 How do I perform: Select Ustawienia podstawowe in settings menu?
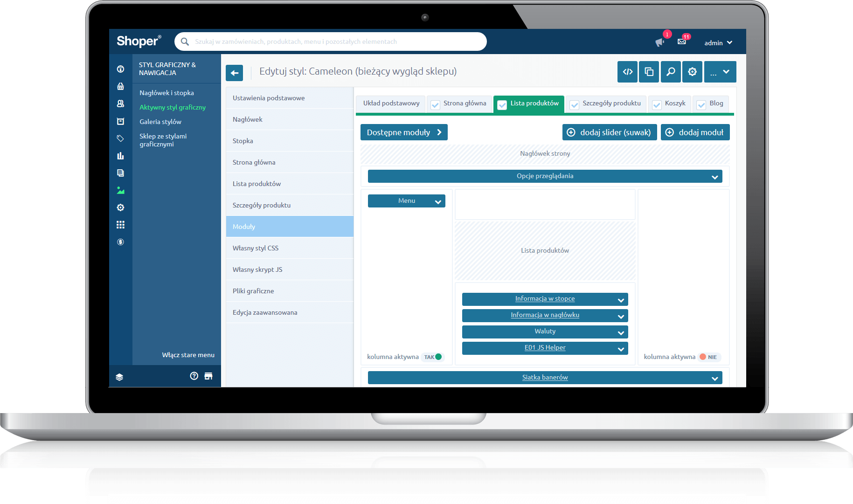pyautogui.click(x=290, y=98)
